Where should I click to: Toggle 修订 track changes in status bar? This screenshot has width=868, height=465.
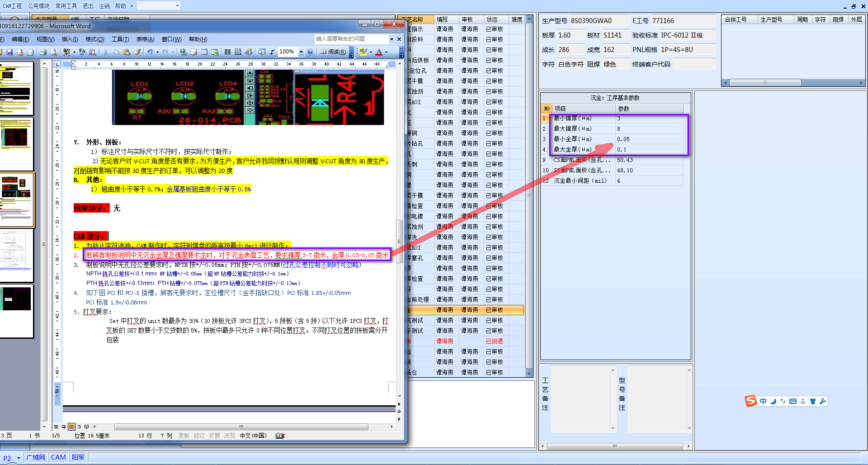click(199, 436)
